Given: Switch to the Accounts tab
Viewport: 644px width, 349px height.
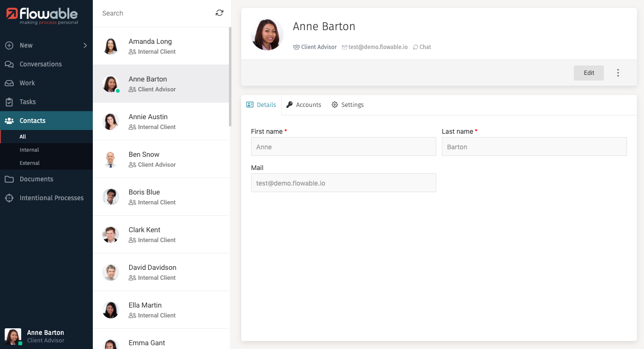Looking at the screenshot, I should (x=304, y=105).
